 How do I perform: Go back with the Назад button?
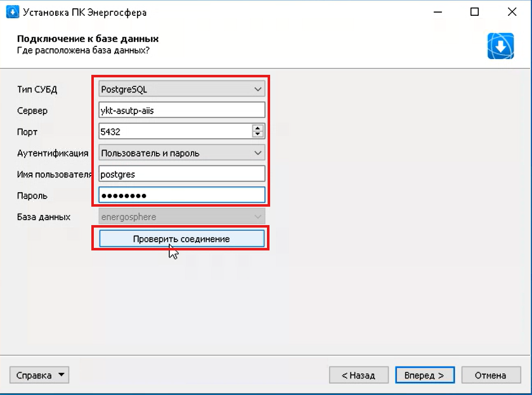coord(359,375)
